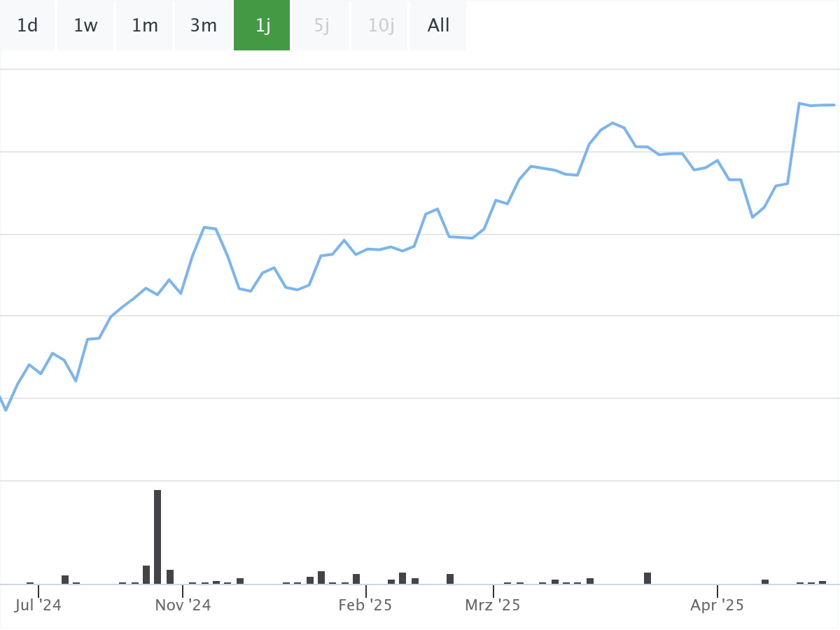Select the greyed-out 5j range tab
This screenshot has height=630, width=840.
coord(321,26)
